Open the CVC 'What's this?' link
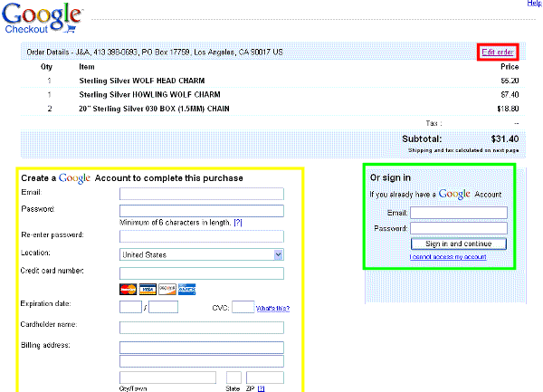Screen dimensions: 543x392 click(272, 308)
